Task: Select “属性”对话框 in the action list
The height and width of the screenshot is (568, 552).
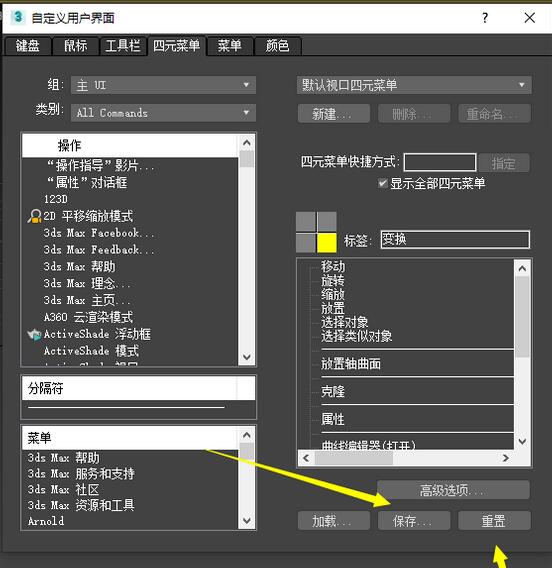Action: (87, 182)
